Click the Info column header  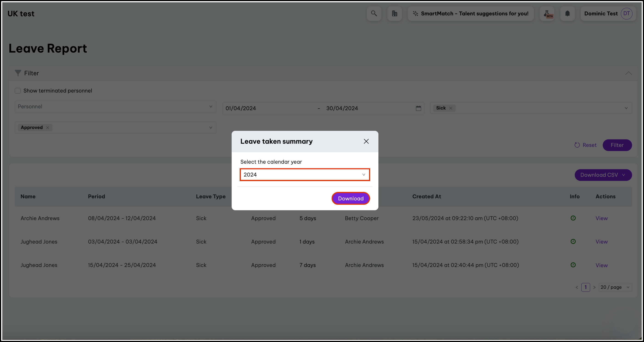coord(575,196)
